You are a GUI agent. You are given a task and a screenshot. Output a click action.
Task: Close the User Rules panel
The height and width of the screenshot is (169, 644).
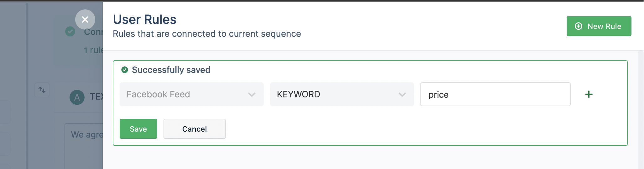pos(85,19)
